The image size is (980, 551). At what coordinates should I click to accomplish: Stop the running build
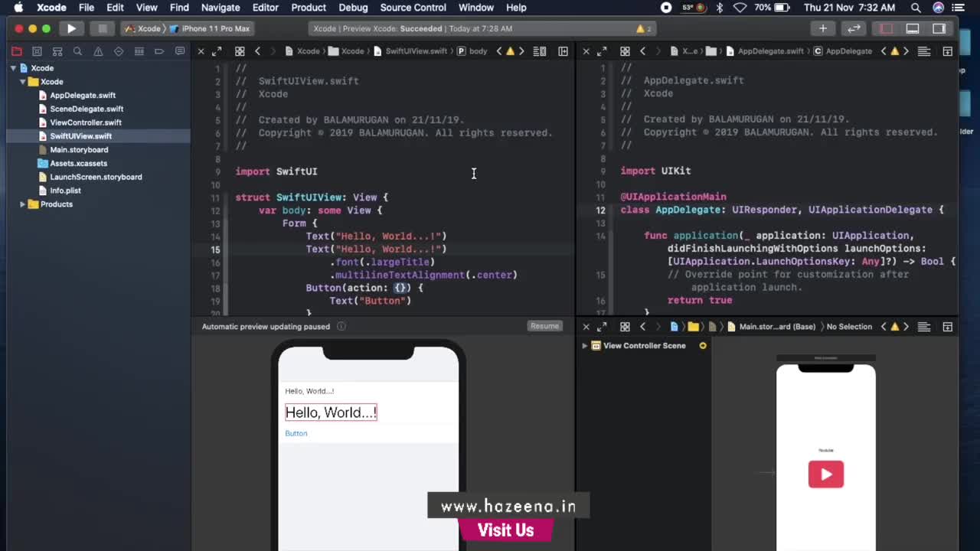point(102,28)
